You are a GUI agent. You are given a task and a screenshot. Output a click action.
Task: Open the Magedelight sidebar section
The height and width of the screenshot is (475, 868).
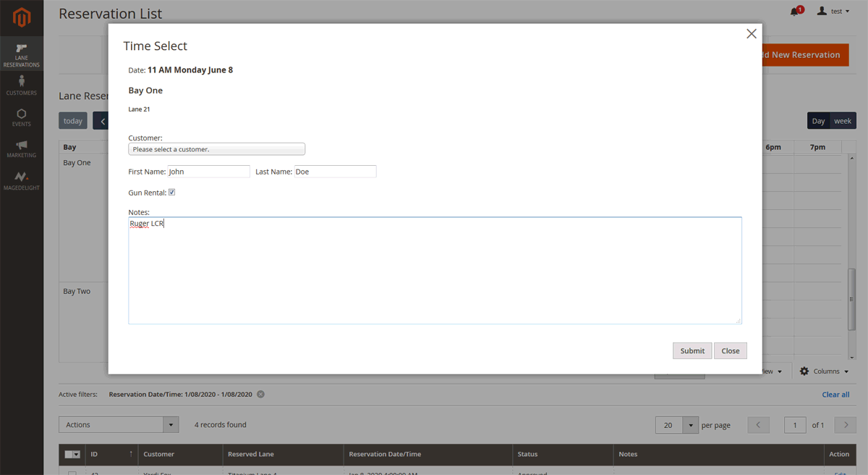tap(21, 180)
